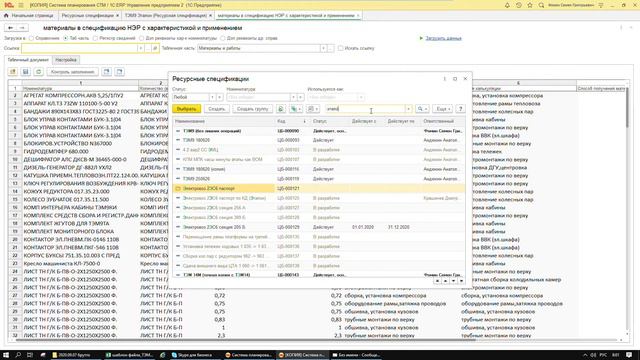Screen dimensions: 640x360
Task: Open the Windows Start menu
Action: [x=6, y=355]
